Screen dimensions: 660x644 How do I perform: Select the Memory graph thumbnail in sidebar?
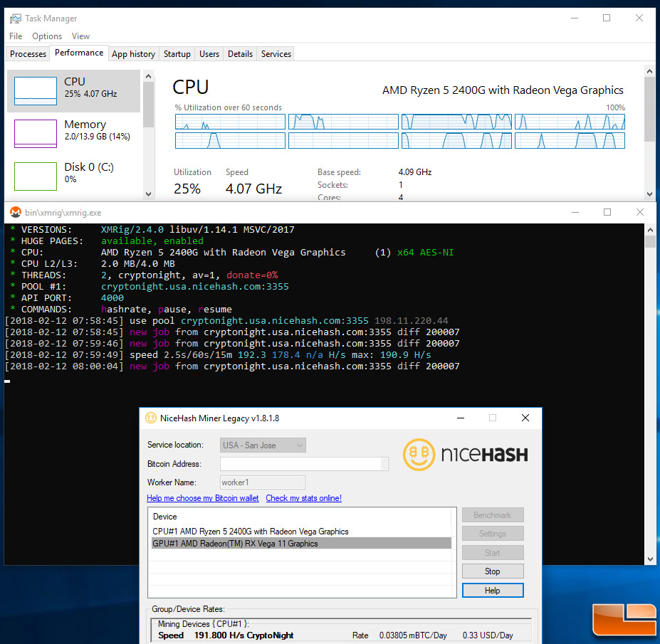[x=36, y=134]
